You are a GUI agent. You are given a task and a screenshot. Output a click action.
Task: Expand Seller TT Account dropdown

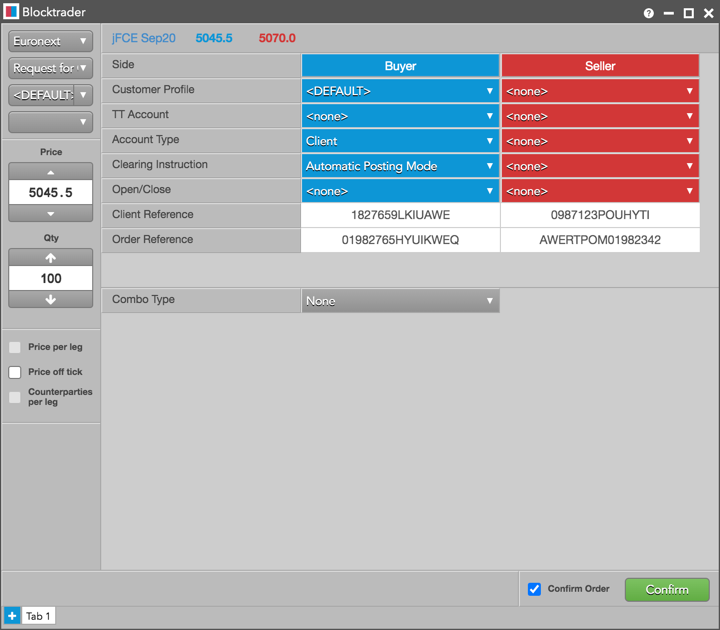click(x=600, y=116)
